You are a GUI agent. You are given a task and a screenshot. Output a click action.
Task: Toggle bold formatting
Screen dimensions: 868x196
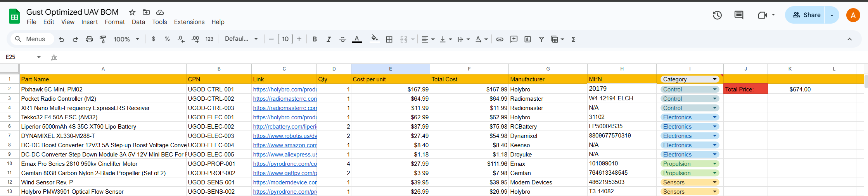click(315, 39)
